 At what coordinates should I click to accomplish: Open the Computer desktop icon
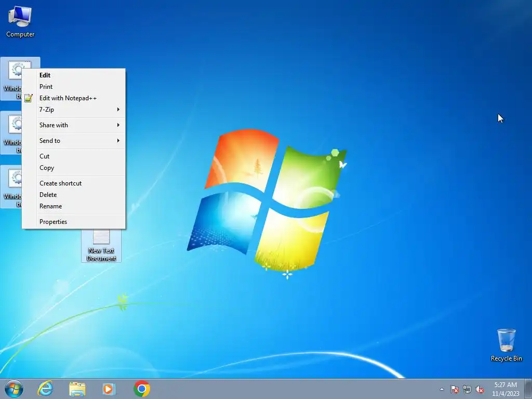(20, 22)
